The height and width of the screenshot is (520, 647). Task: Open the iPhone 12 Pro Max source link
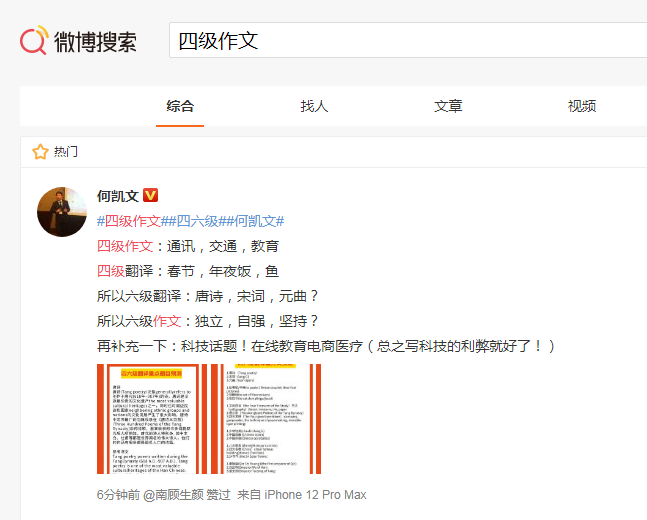coord(315,495)
